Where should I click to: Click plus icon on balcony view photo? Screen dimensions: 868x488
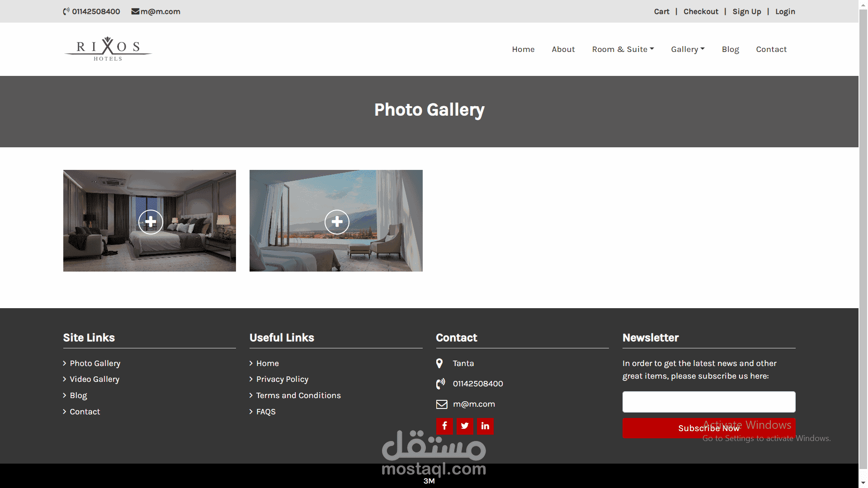coord(337,222)
